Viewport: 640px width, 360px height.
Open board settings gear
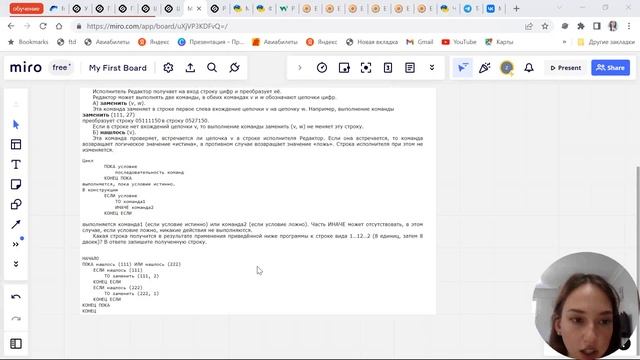(x=168, y=68)
